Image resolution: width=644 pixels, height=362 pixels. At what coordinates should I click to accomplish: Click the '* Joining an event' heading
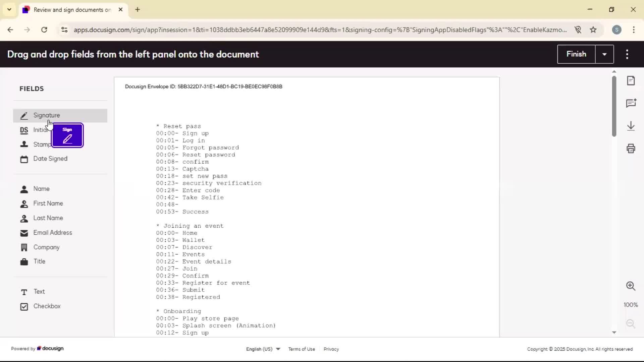[x=190, y=226]
